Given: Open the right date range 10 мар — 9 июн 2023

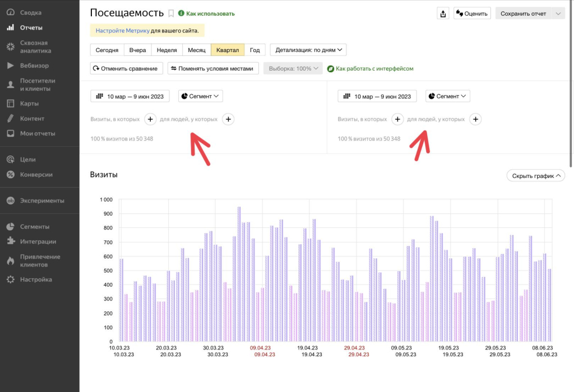Looking at the screenshot, I should click(x=378, y=96).
